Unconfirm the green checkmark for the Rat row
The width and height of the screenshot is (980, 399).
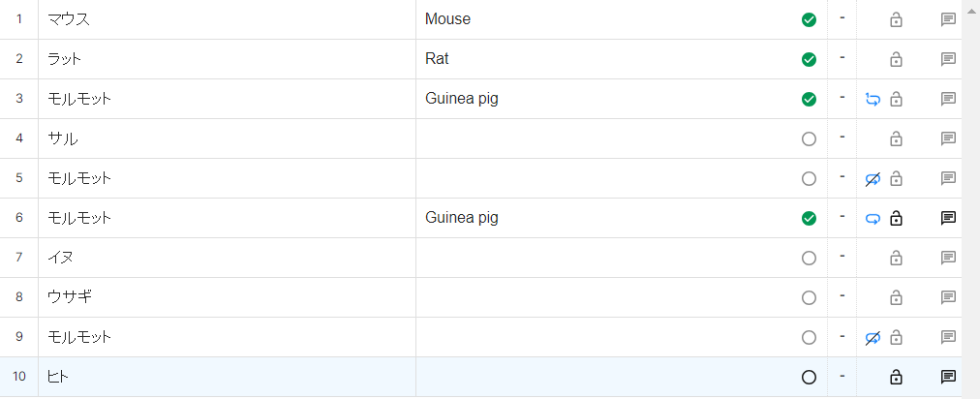pos(810,59)
